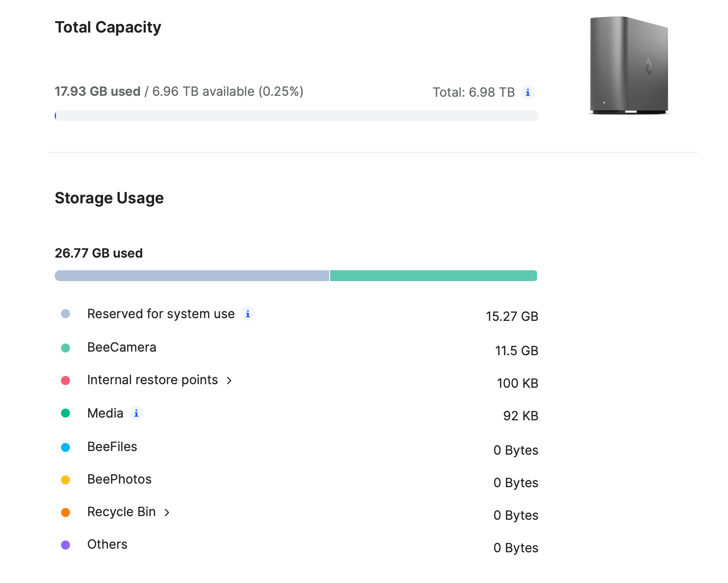Click the gray-blue system segment in usage bar
This screenshot has width=728, height=583.
[x=192, y=276]
